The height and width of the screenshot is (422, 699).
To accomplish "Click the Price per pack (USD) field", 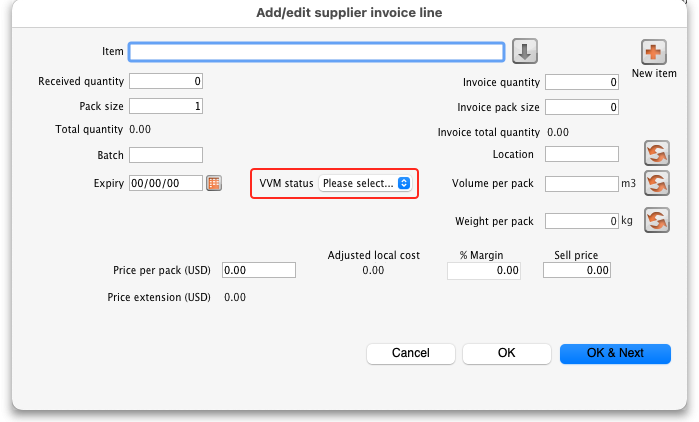I will (x=259, y=270).
